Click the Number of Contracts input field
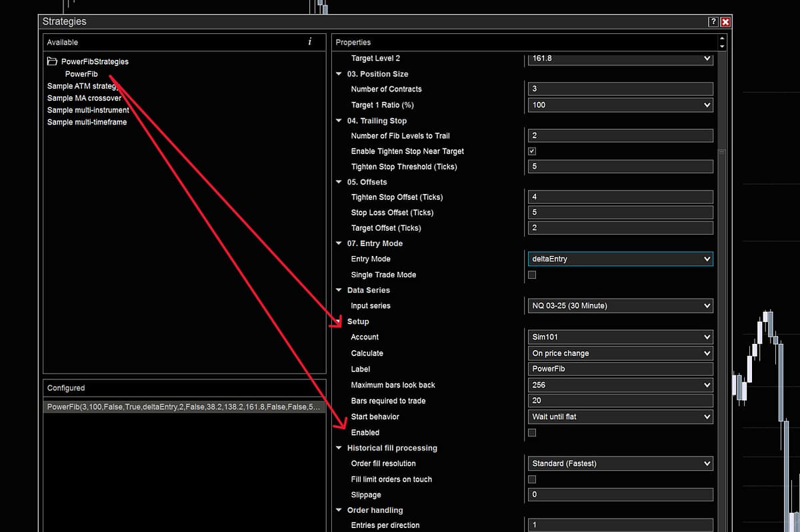 click(x=619, y=89)
